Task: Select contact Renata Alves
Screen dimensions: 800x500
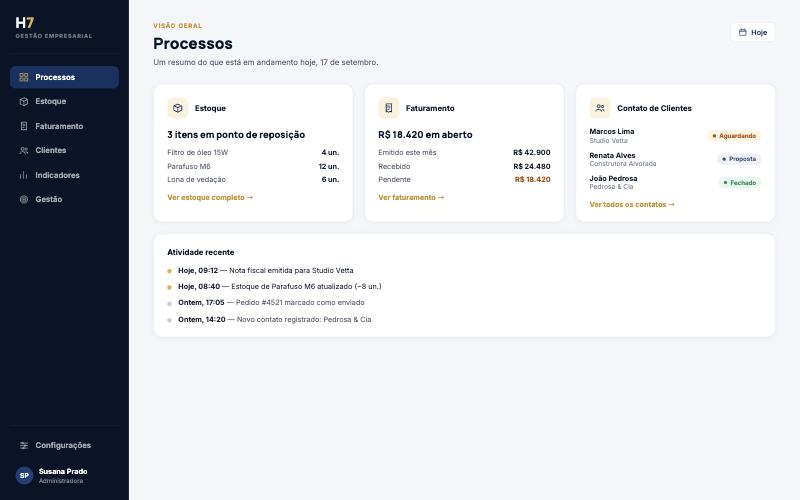Action: [x=612, y=156]
